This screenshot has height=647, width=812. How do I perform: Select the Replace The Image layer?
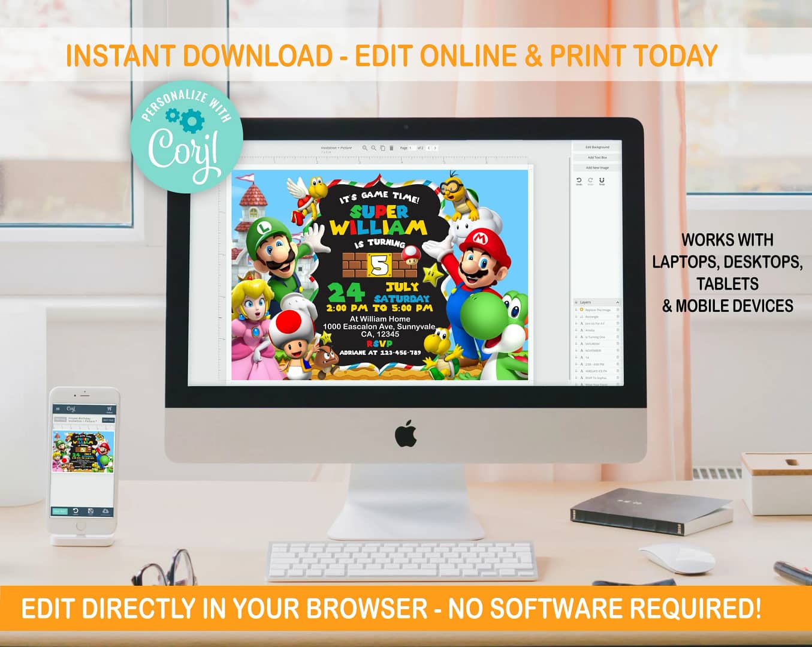[x=597, y=310]
